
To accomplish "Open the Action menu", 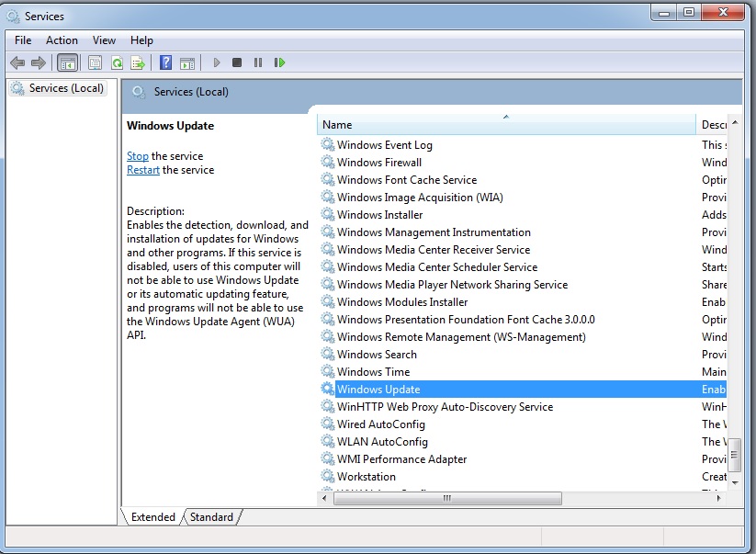I will pyautogui.click(x=62, y=40).
